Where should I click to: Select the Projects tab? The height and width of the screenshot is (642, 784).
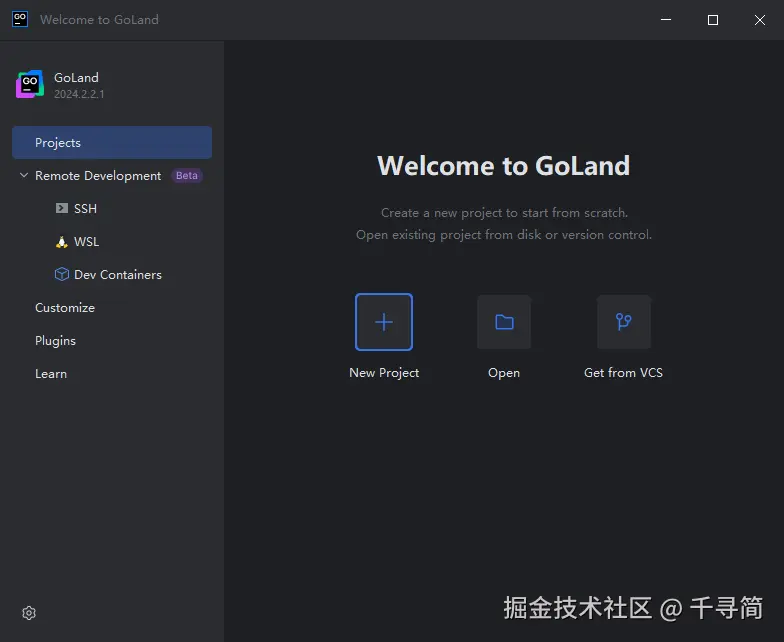click(112, 142)
